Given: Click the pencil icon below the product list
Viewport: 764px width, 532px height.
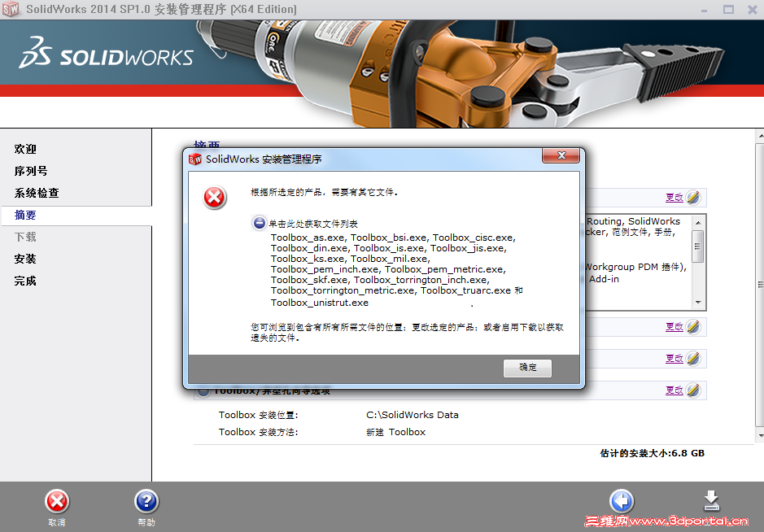Looking at the screenshot, I should [693, 327].
